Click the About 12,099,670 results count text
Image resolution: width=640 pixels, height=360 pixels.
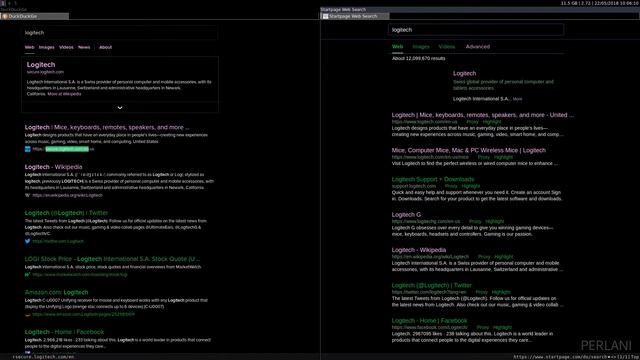(418, 58)
